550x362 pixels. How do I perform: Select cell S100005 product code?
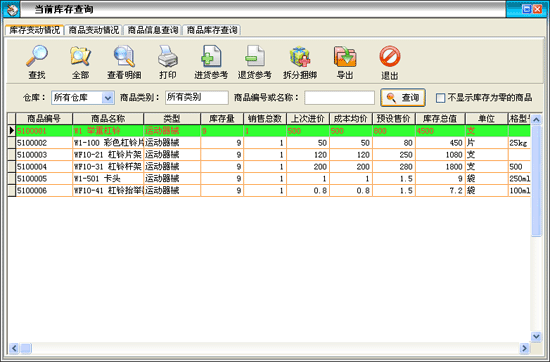(44, 179)
